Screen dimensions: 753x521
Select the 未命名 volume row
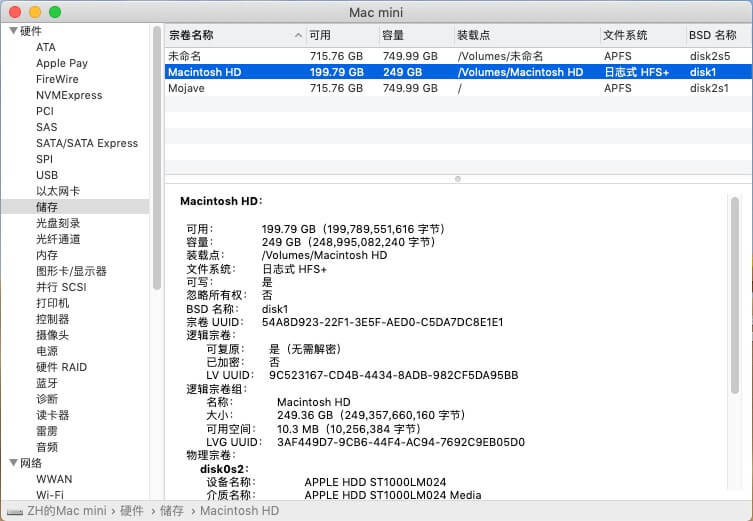pyautogui.click(x=458, y=56)
